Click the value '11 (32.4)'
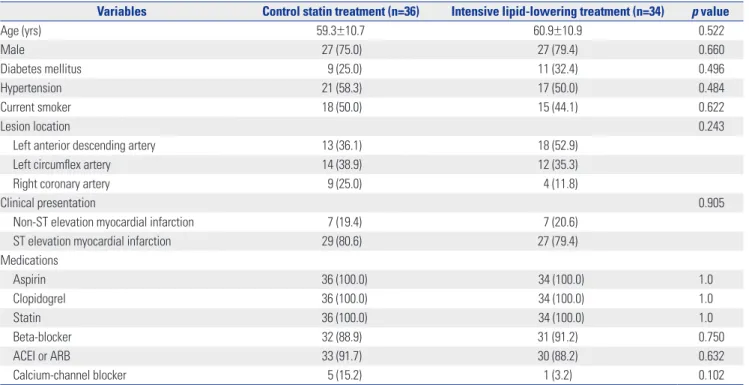The height and width of the screenshot is (385, 749). [x=558, y=69]
